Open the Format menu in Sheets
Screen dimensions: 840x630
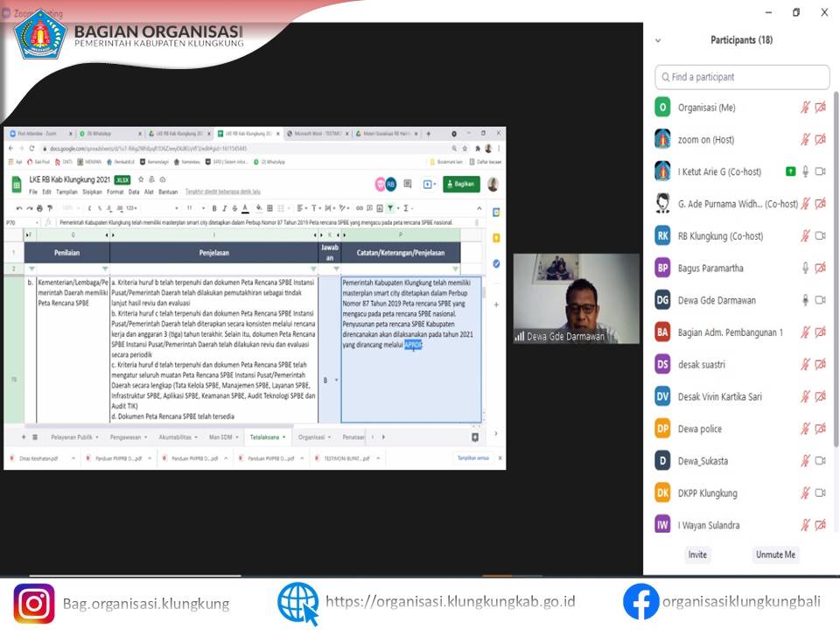pos(115,191)
